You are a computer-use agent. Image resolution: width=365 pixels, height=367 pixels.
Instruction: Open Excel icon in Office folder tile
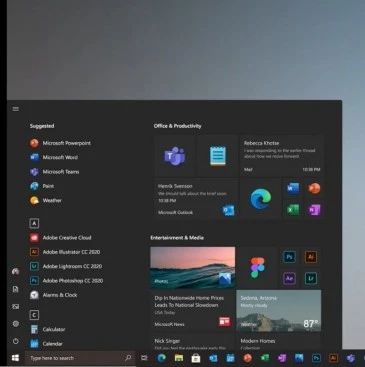tap(293, 210)
